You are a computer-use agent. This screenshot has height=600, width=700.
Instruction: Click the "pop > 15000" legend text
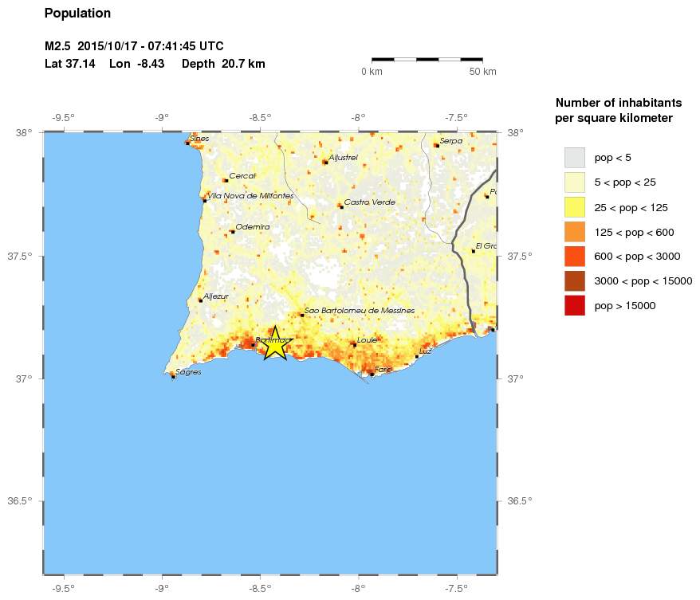[x=625, y=305]
